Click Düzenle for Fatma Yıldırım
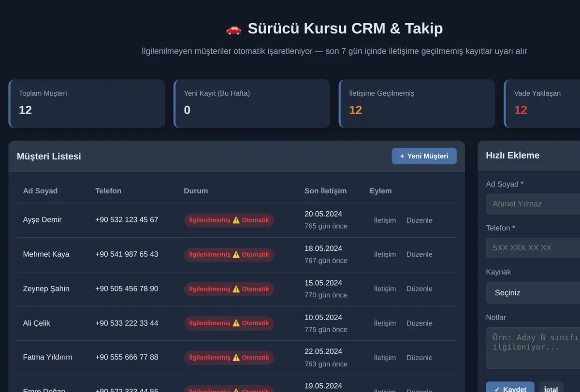The height and width of the screenshot is (392, 580). pos(420,358)
